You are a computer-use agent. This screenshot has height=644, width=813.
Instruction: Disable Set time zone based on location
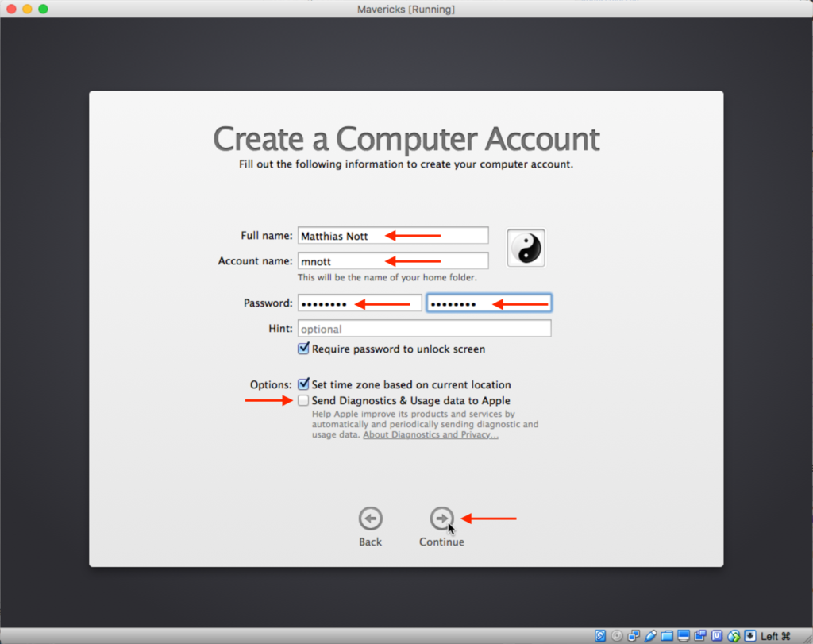coord(303,384)
